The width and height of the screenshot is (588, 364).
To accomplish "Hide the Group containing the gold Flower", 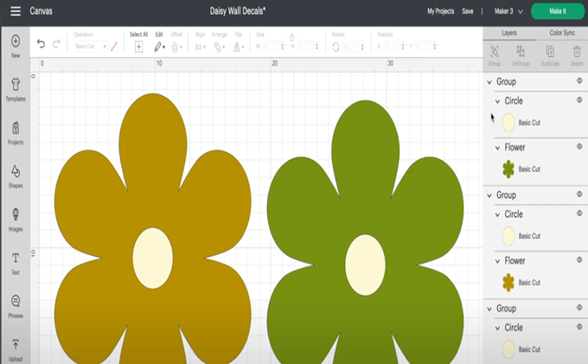I will [x=579, y=194].
